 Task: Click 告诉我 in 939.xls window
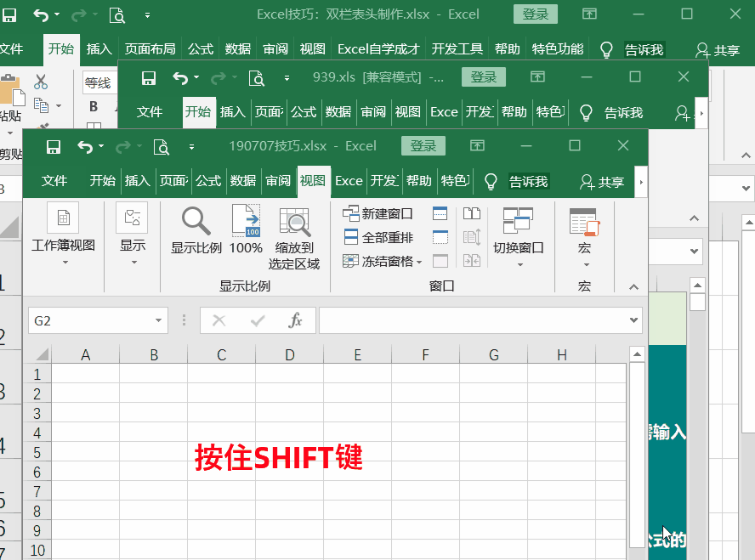(x=623, y=113)
